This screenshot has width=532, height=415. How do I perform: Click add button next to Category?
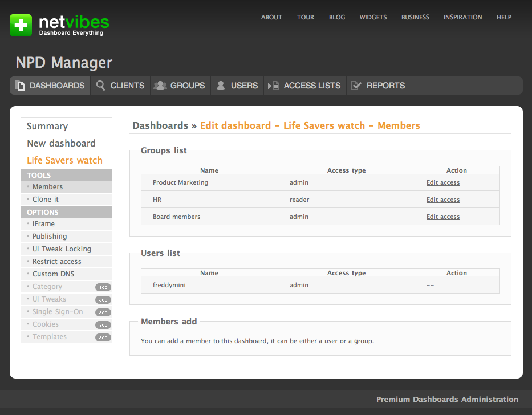pos(103,287)
